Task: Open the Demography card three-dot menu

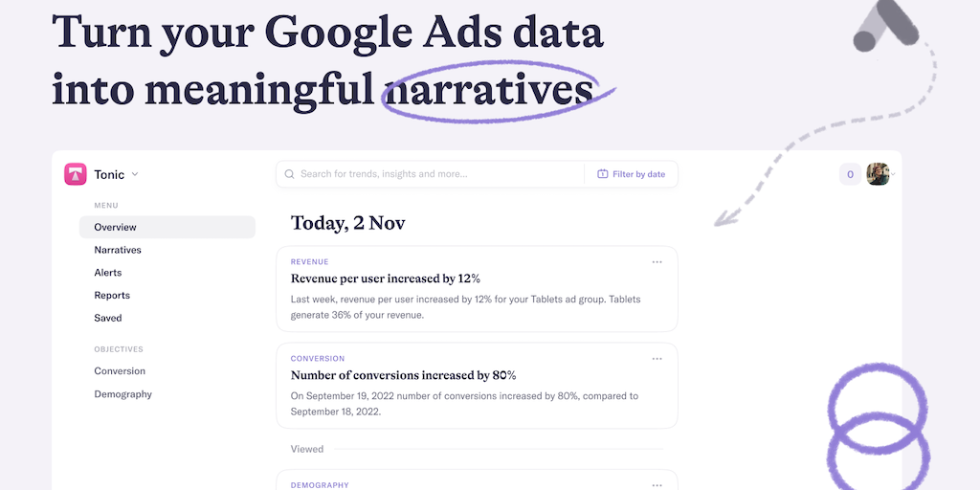Action: tap(657, 484)
